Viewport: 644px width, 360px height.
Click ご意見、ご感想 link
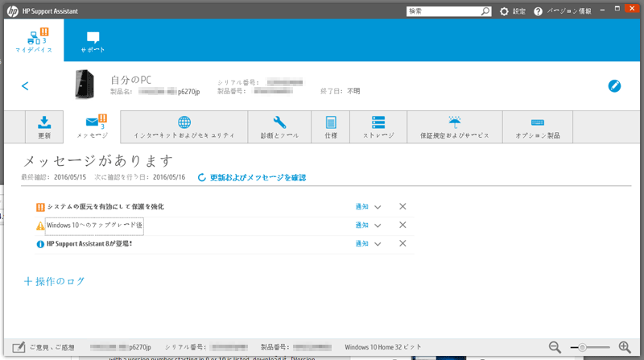click(52, 347)
